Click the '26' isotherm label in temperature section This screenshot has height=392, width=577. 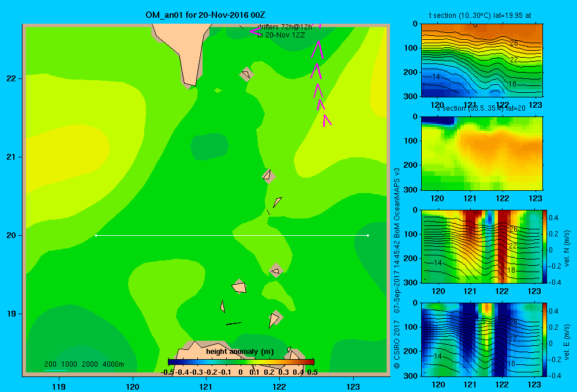point(514,43)
